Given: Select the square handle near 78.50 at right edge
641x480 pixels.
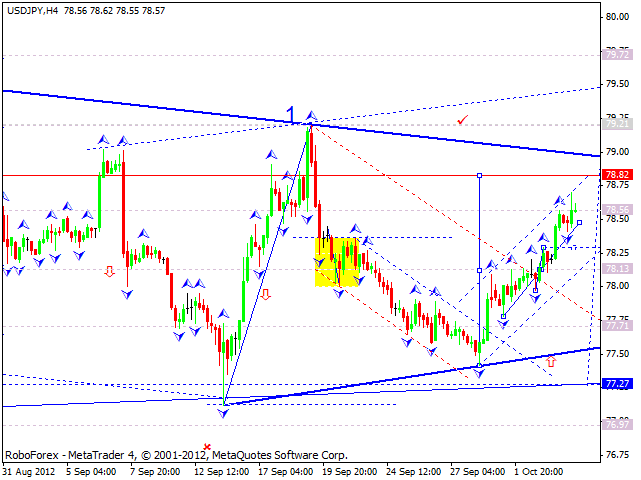Looking at the screenshot, I should 580,223.
